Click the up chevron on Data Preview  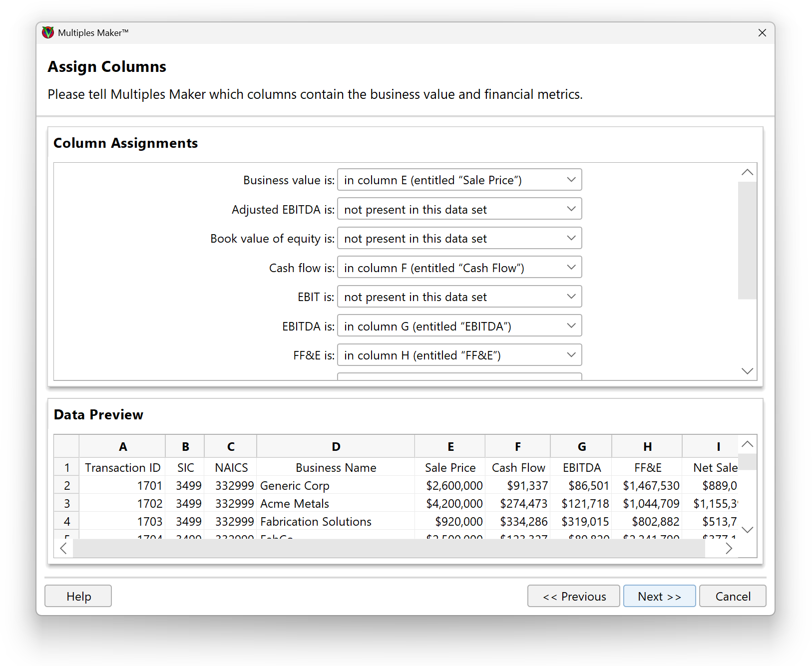tap(747, 444)
